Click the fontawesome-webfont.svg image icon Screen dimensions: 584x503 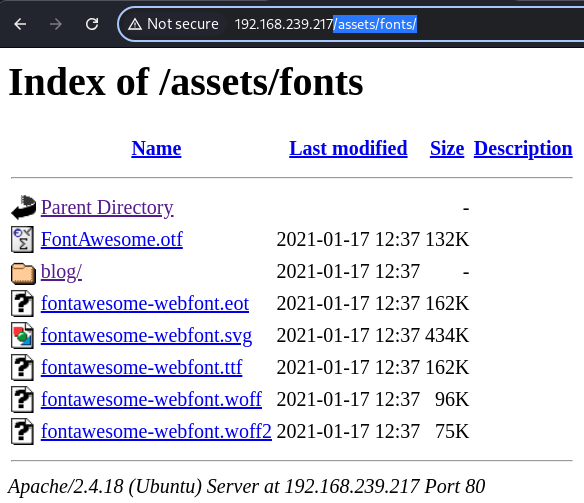pos(22,335)
